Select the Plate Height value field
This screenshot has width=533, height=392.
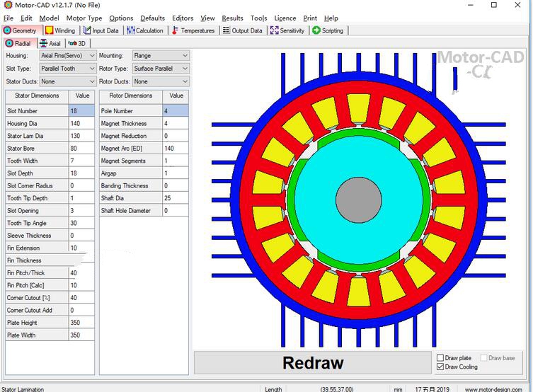[x=81, y=323]
